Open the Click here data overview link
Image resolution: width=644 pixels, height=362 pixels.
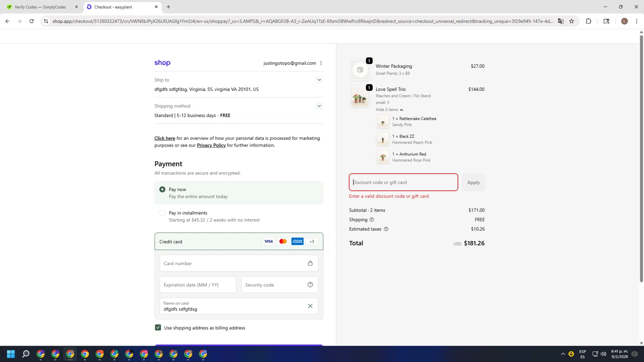pyautogui.click(x=165, y=138)
